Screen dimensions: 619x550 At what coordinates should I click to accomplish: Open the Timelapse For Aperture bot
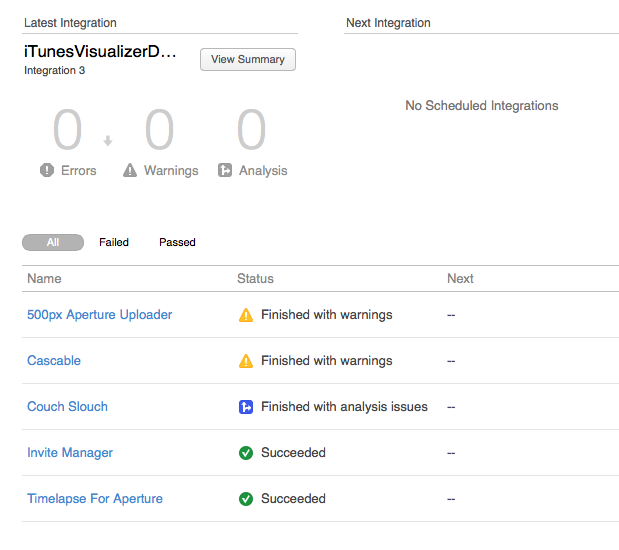[x=95, y=499]
